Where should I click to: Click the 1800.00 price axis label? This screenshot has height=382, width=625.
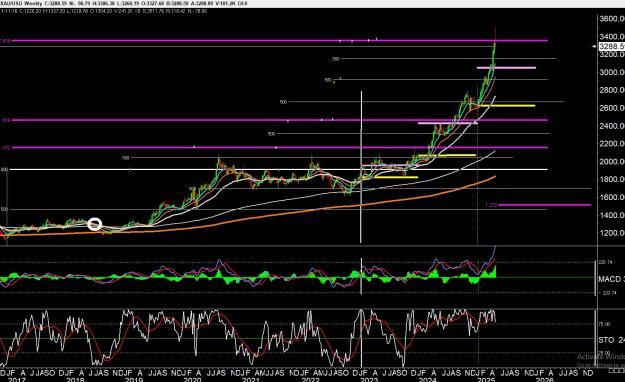[612, 179]
